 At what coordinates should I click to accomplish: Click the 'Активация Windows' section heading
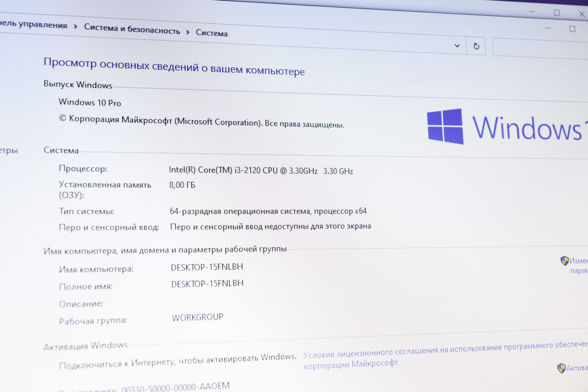[85, 346]
